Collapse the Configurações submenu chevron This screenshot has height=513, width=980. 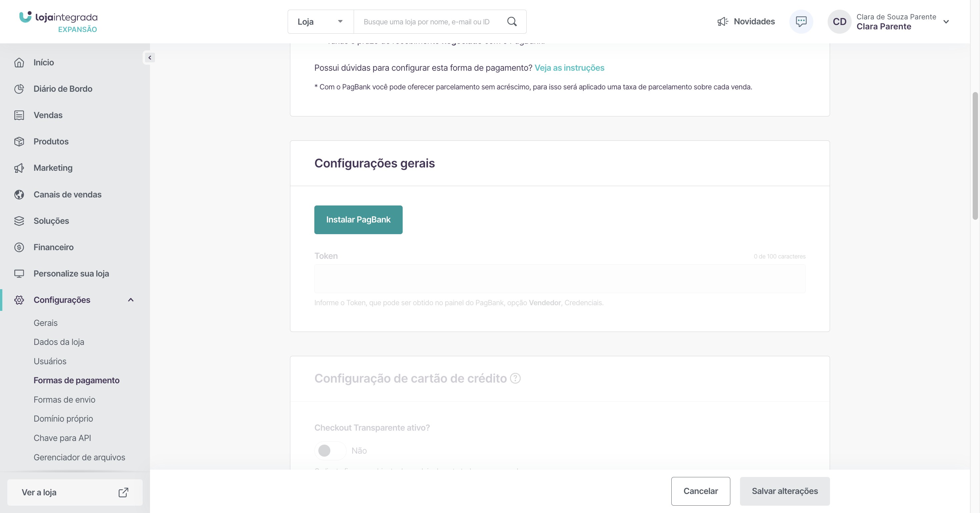pos(130,300)
